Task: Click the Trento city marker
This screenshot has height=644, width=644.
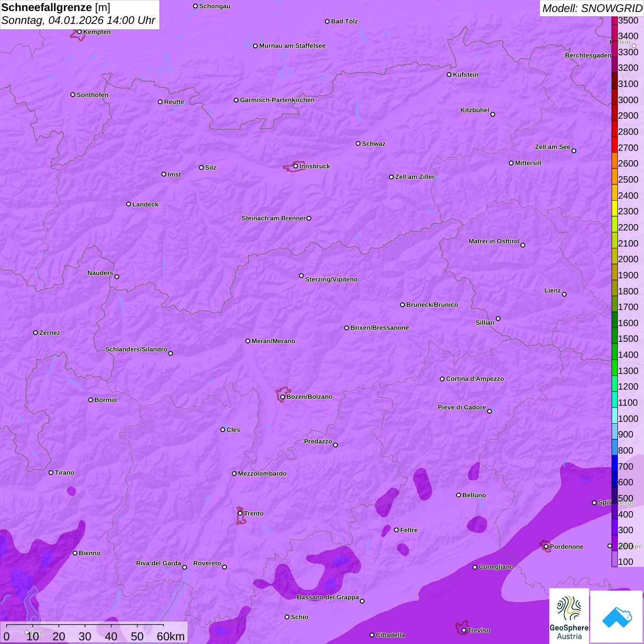Action: point(240,513)
